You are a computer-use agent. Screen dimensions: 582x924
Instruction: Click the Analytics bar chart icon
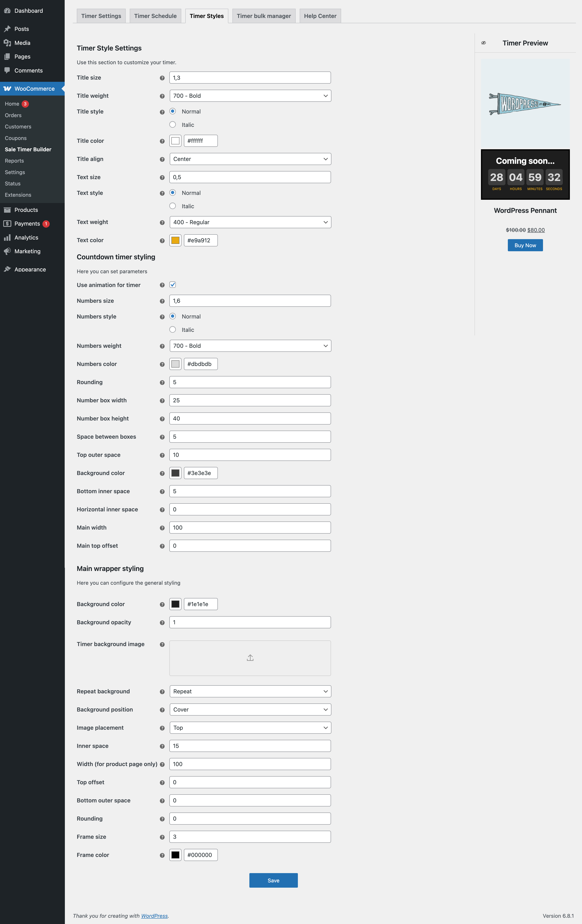(x=7, y=238)
